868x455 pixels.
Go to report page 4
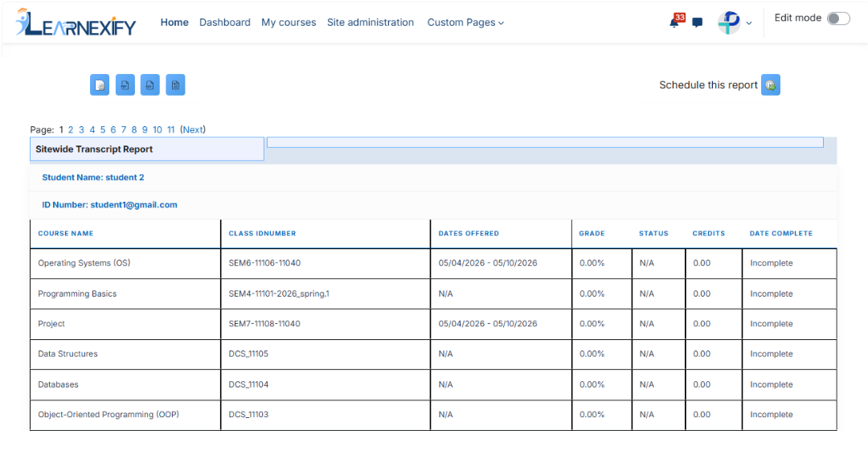click(92, 129)
